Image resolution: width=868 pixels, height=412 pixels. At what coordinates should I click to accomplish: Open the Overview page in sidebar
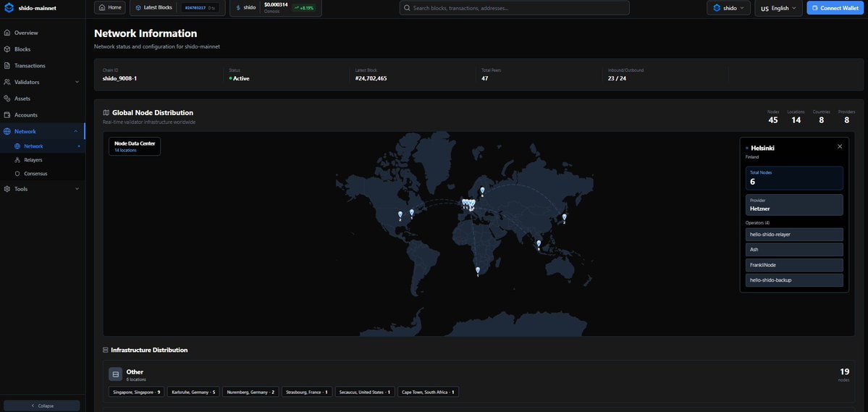pyautogui.click(x=43, y=33)
